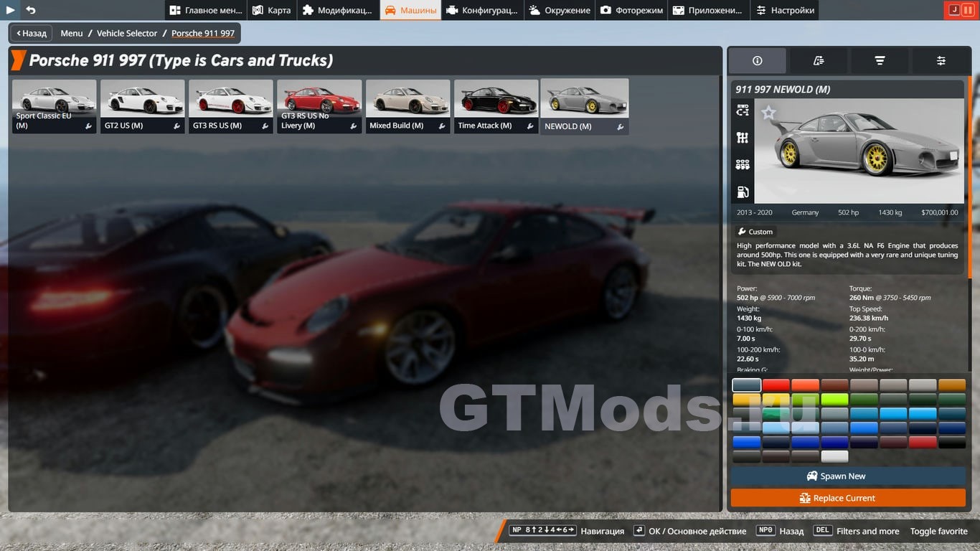Click Spawn New button
The image size is (980, 551).
(848, 476)
